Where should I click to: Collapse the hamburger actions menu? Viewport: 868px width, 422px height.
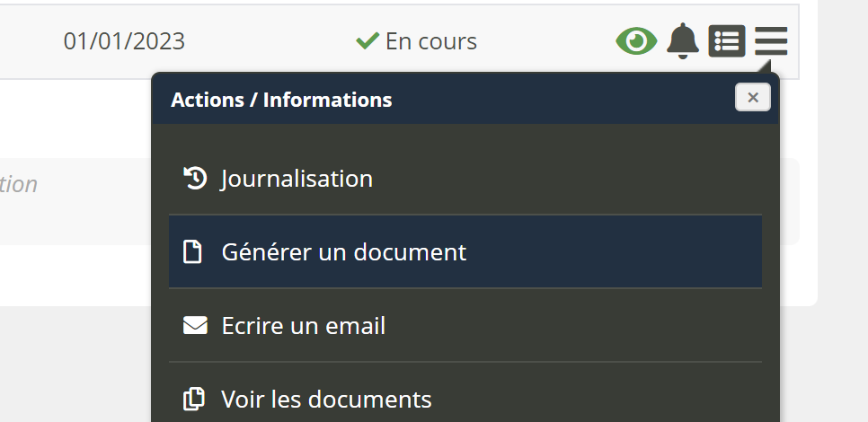771,41
